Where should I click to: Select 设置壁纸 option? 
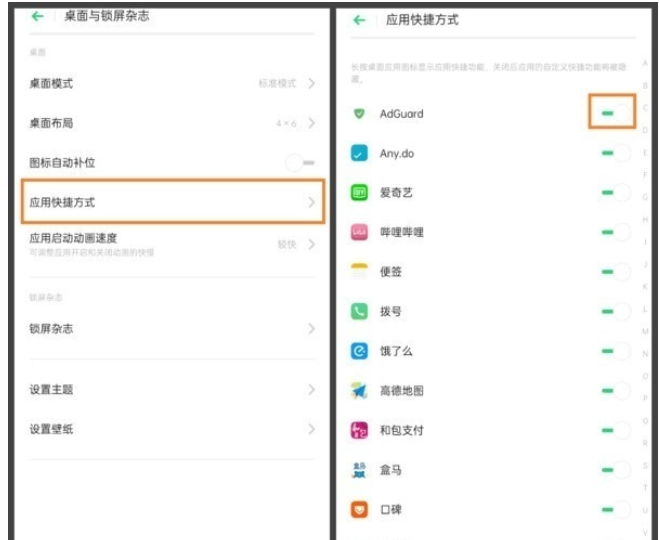pos(172,429)
